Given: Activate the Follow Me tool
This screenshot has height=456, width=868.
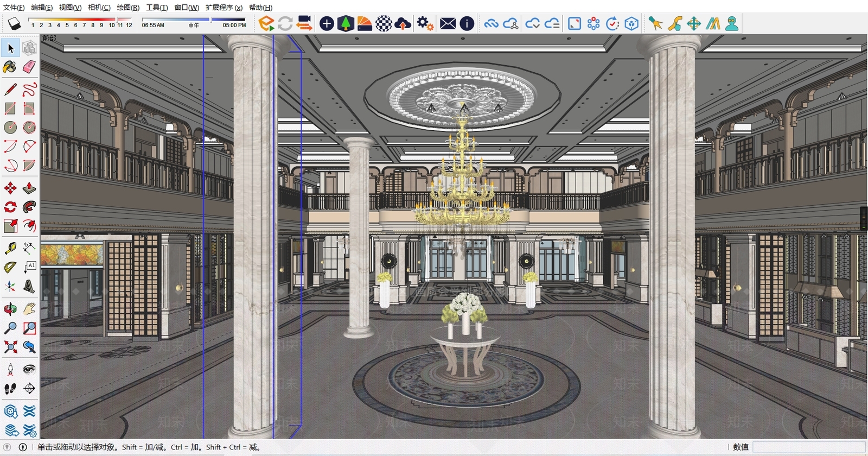Looking at the screenshot, I should (x=29, y=207).
